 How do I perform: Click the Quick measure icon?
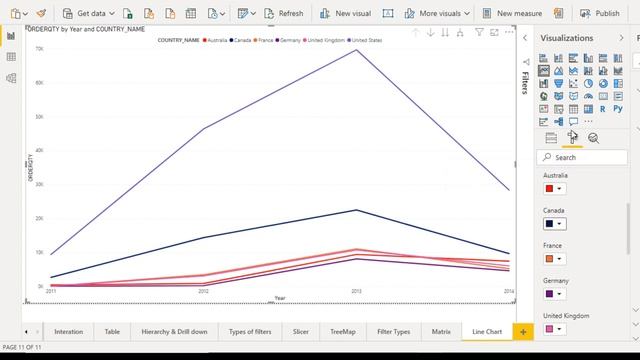[558, 13]
